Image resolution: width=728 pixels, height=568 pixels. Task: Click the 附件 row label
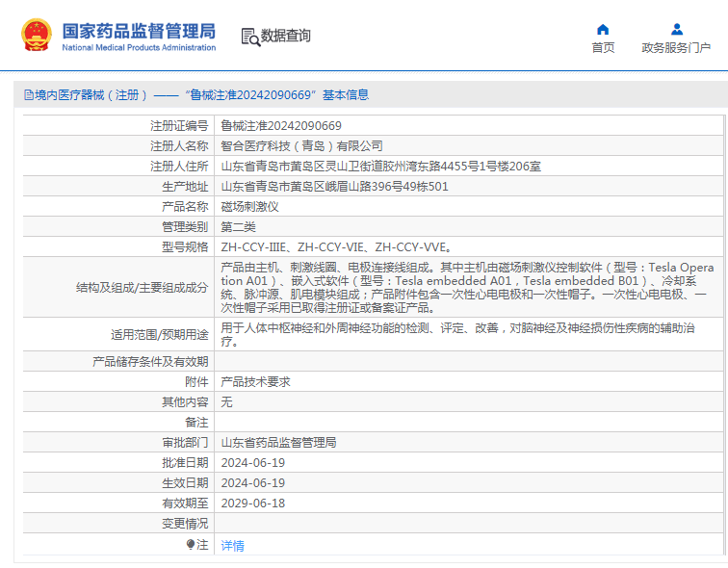[196, 382]
